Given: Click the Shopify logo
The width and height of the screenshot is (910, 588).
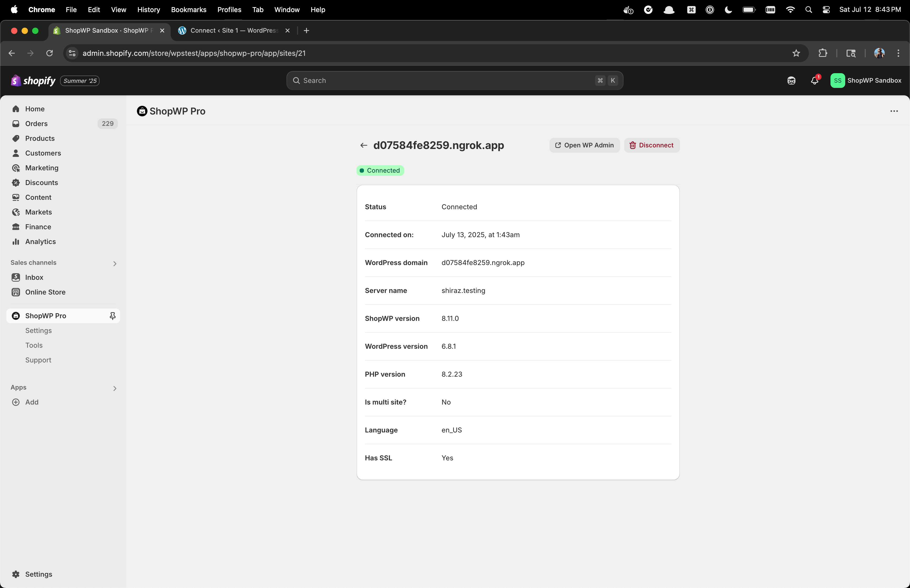Looking at the screenshot, I should click(33, 81).
